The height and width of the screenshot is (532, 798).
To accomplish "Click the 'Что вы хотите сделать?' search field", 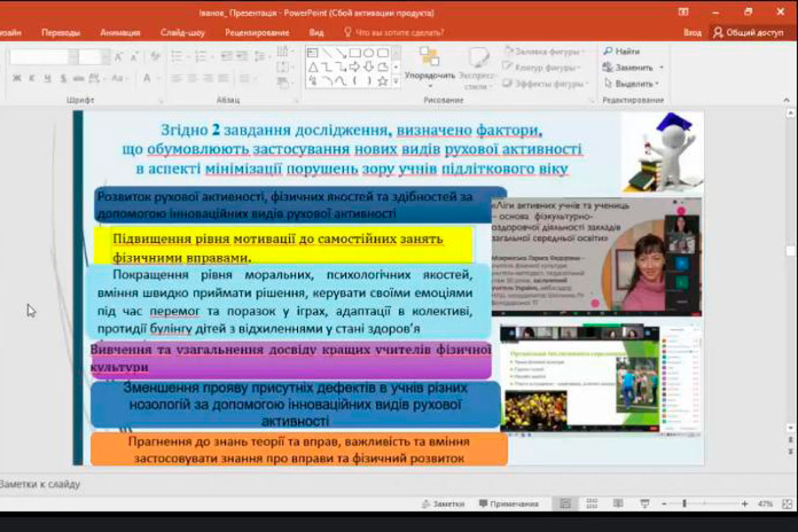I will point(398,33).
